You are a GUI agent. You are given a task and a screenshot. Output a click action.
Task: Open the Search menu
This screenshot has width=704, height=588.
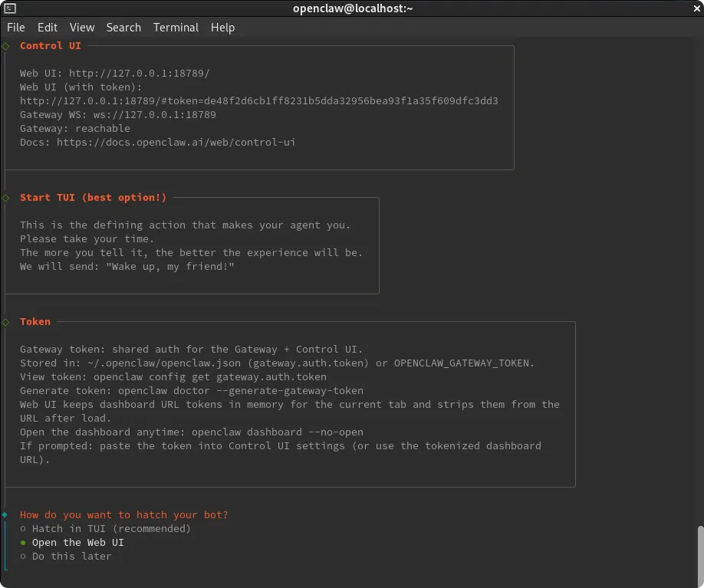(123, 28)
